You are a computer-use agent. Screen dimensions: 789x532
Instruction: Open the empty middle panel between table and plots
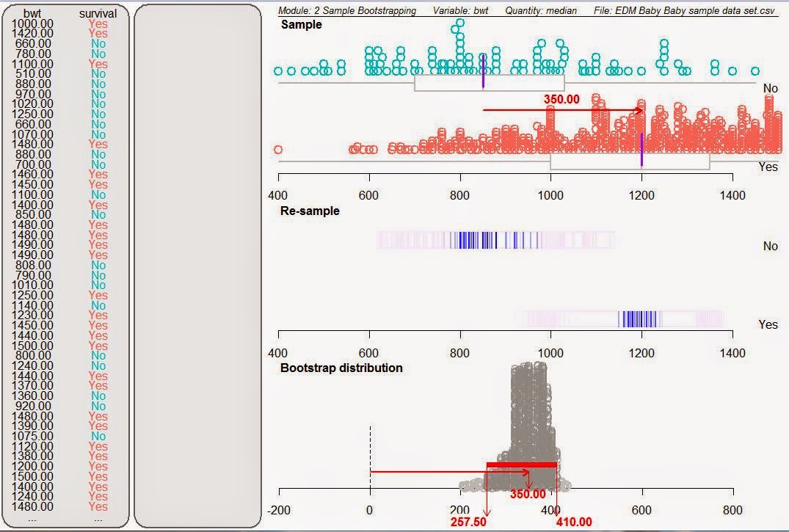pyautogui.click(x=198, y=264)
